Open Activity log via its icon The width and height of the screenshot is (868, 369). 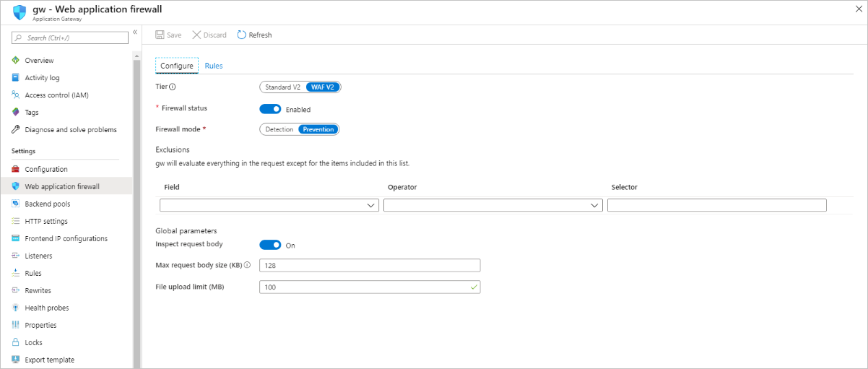click(16, 78)
